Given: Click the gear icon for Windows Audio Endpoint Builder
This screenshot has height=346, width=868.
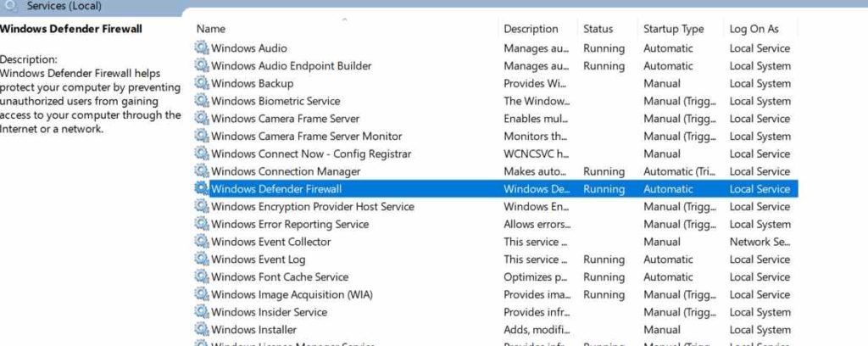Looking at the screenshot, I should pos(202,65).
